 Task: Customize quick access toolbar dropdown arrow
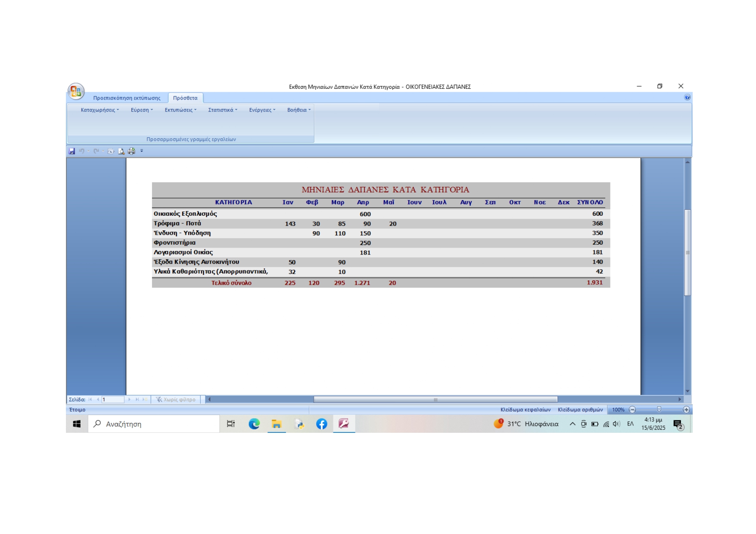point(142,151)
